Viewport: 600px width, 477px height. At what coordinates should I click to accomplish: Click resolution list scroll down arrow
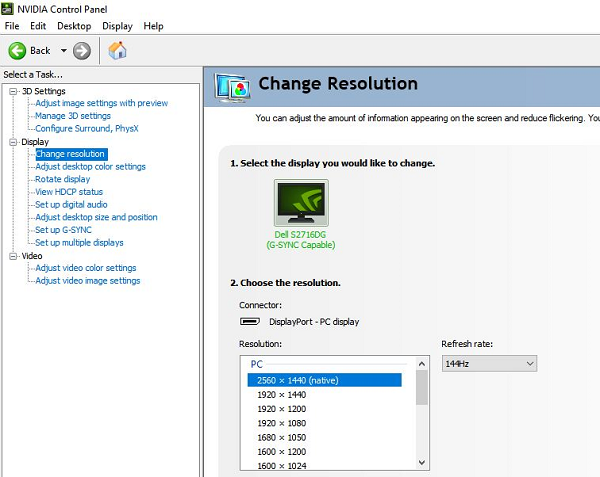[x=422, y=462]
